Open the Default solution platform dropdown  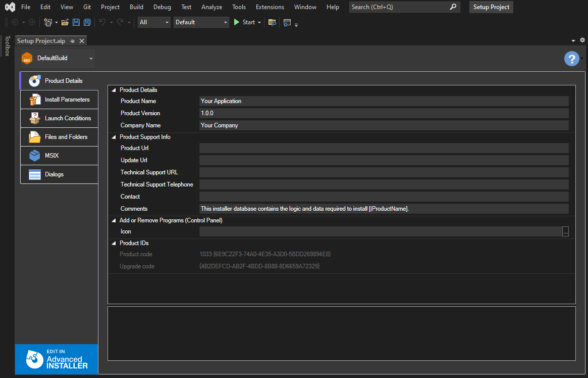tap(201, 22)
